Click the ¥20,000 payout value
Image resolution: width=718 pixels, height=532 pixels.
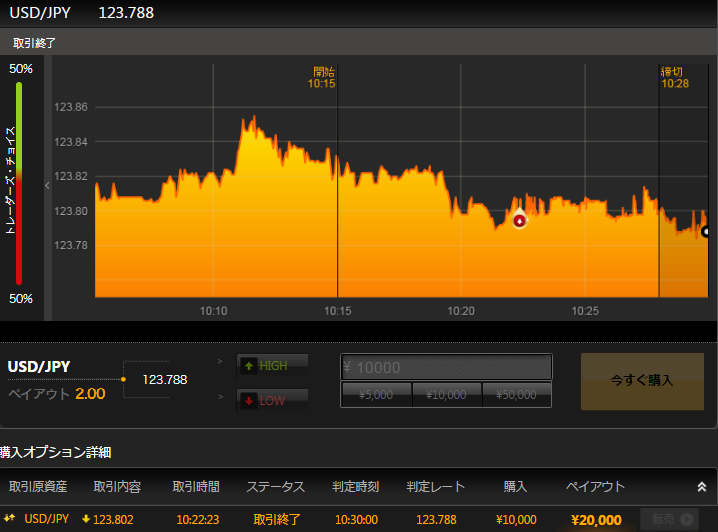point(597,520)
